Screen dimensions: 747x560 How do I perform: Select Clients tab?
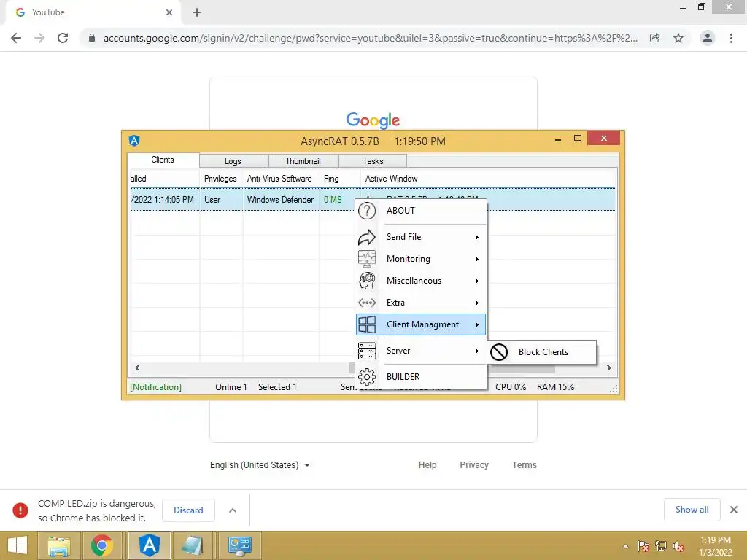163,160
